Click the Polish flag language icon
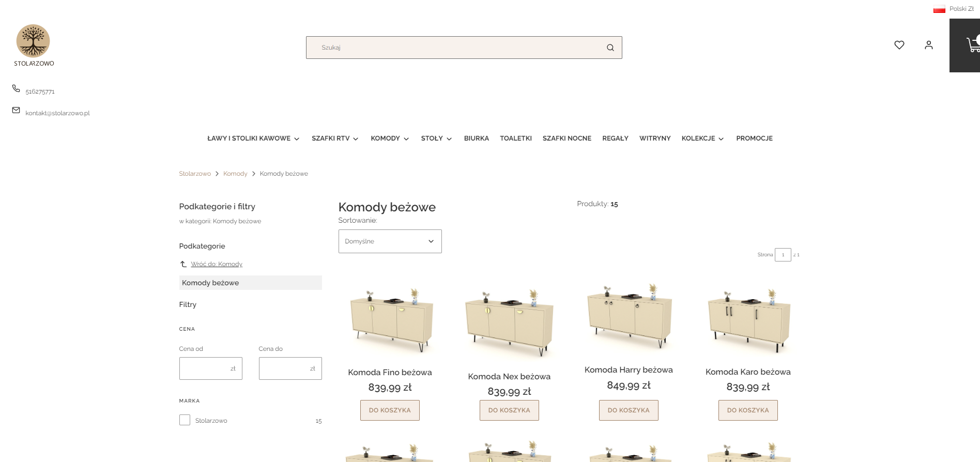The width and height of the screenshot is (980, 462). pyautogui.click(x=939, y=9)
